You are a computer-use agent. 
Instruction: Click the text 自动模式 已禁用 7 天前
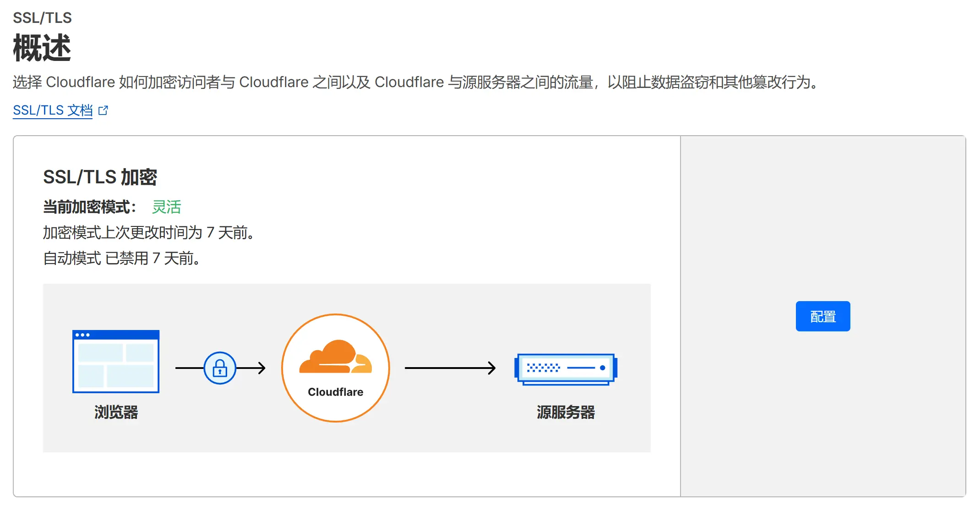coord(122,258)
